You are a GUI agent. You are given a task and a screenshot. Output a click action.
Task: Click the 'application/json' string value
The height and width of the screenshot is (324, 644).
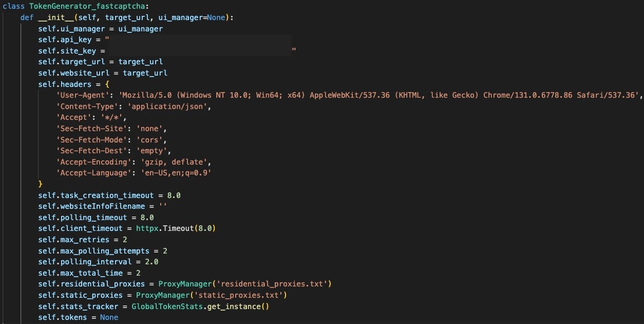[169, 106]
